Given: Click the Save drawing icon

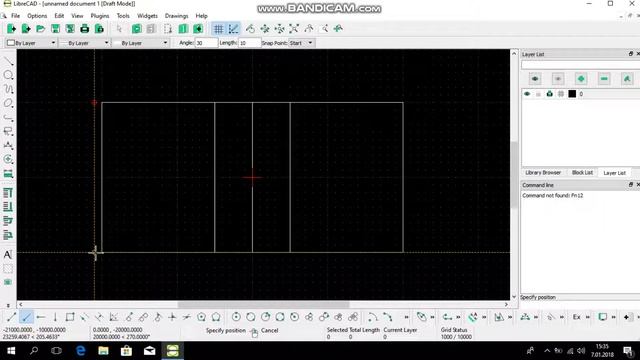Looking at the screenshot, I should tap(55, 29).
